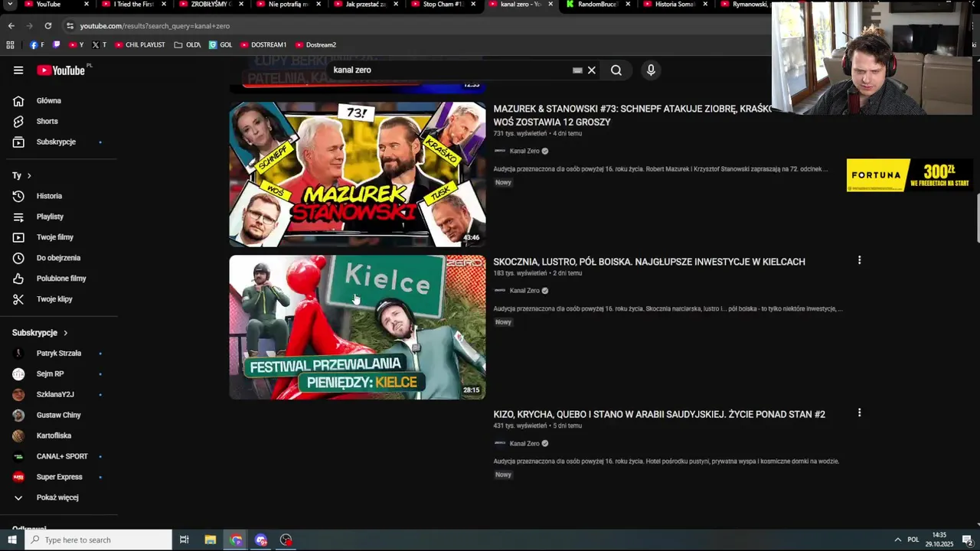The height and width of the screenshot is (551, 980).
Task: Open the Festiwal Przewalania Pieniędzy Kielce thumbnail
Action: (x=358, y=328)
